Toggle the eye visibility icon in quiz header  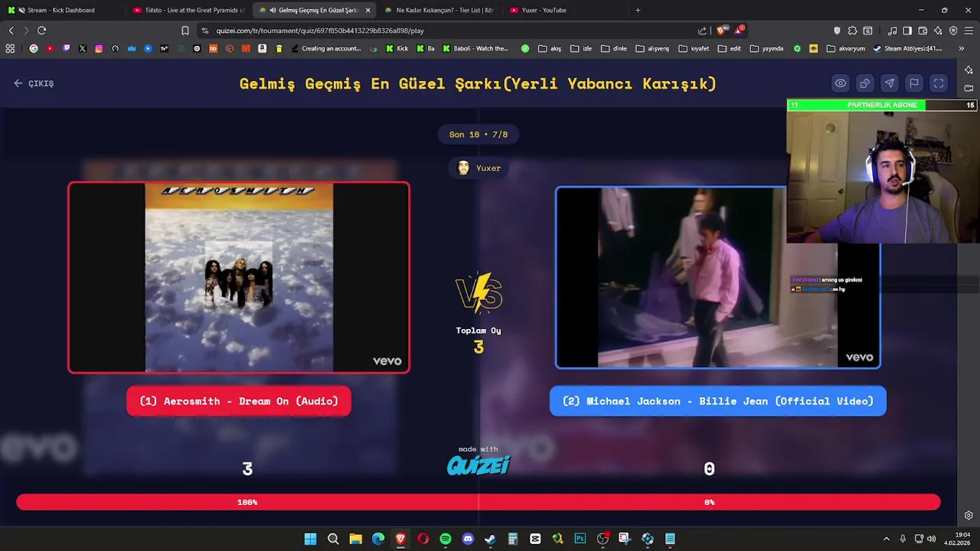click(x=841, y=83)
